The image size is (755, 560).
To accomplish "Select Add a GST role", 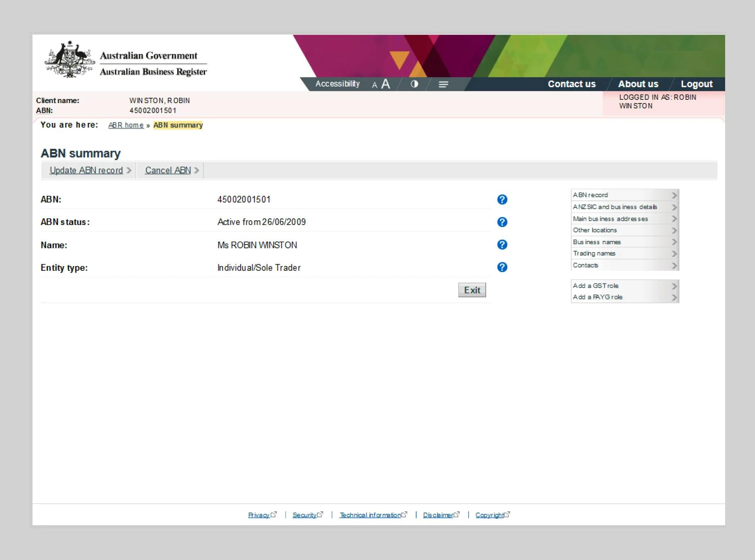I will (625, 286).
